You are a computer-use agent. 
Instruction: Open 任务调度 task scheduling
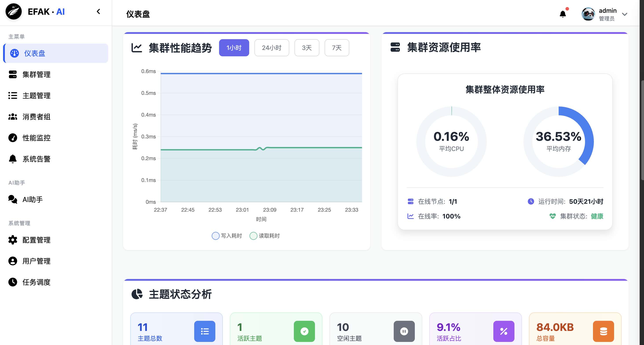coord(37,282)
